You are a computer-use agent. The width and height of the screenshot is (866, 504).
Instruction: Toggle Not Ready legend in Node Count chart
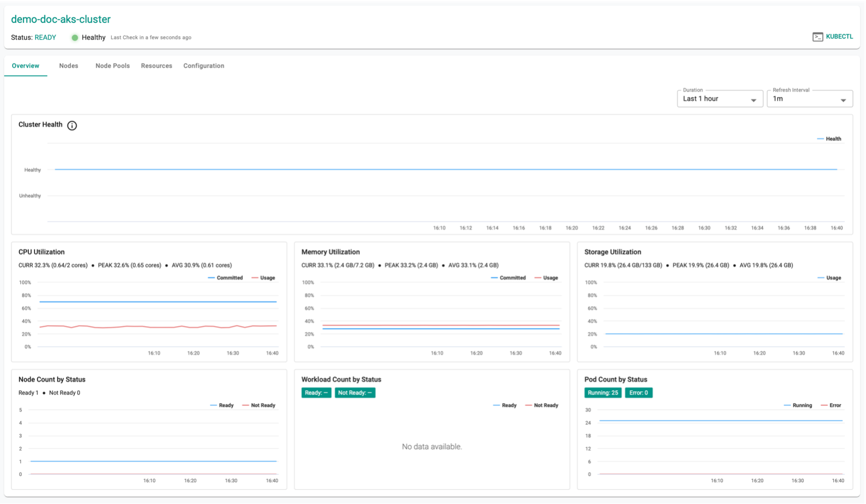pos(259,406)
